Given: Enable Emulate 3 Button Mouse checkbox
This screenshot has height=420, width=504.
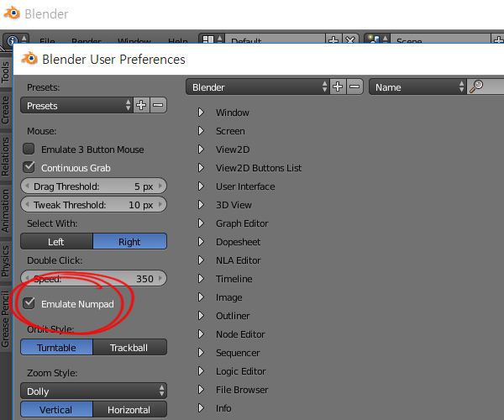Looking at the screenshot, I should pyautogui.click(x=29, y=149).
